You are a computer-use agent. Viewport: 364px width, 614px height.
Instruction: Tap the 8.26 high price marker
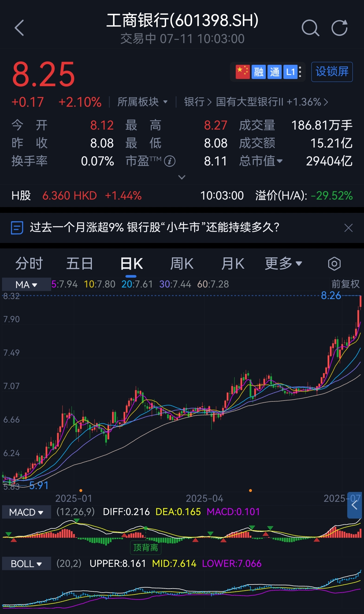click(x=331, y=296)
